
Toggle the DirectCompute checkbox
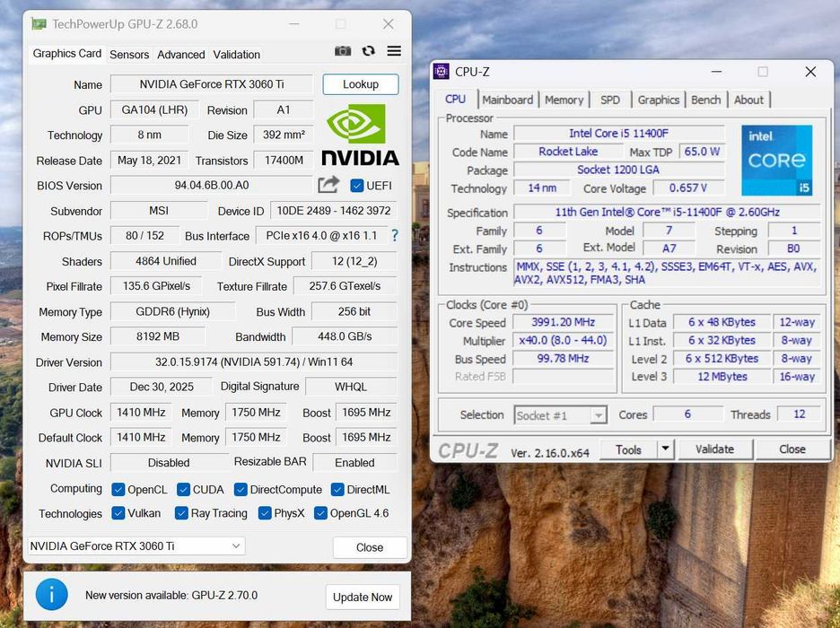(x=241, y=489)
